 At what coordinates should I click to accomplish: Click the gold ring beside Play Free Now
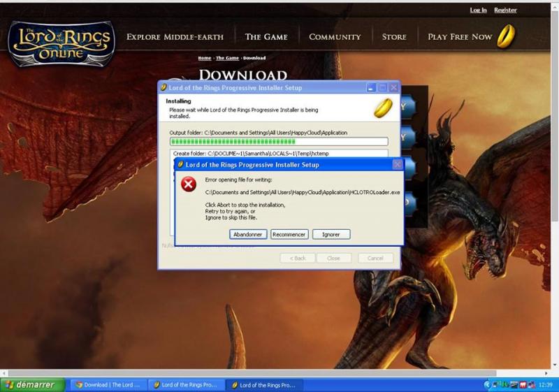506,36
